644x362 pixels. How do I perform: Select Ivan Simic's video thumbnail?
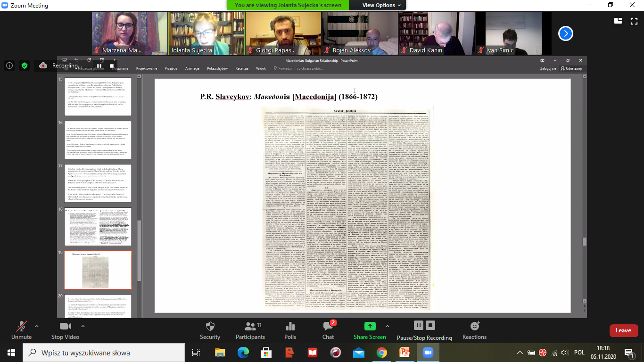point(514,33)
